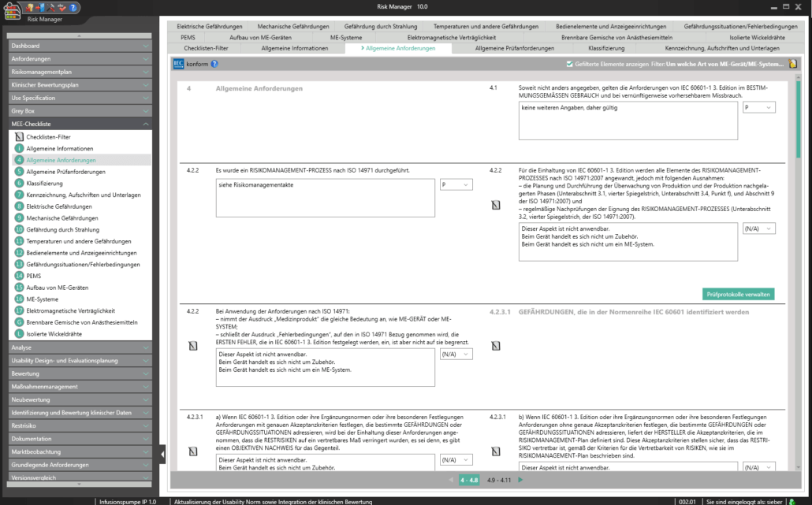Click the next page arrow in pagination

520,480
